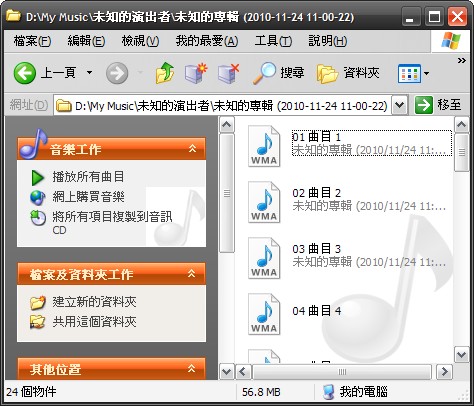
Task: Open 搜尋 search from the toolbar
Action: coord(278,73)
